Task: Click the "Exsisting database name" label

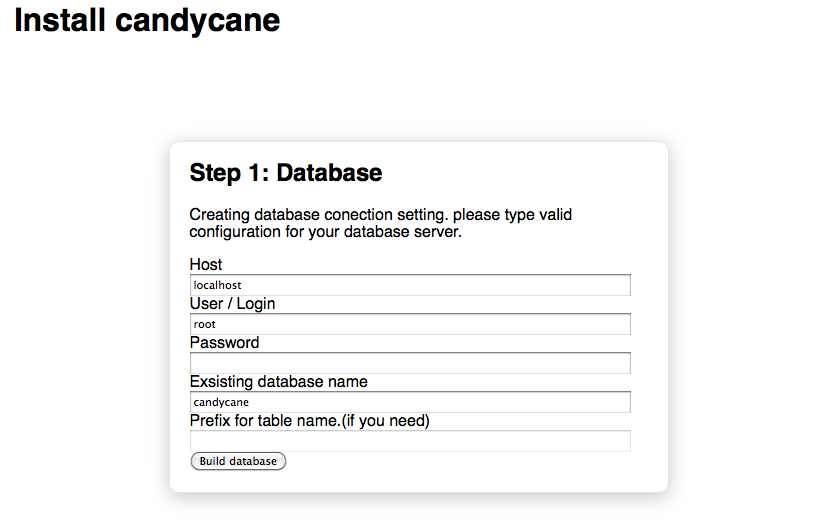Action: pyautogui.click(x=278, y=382)
